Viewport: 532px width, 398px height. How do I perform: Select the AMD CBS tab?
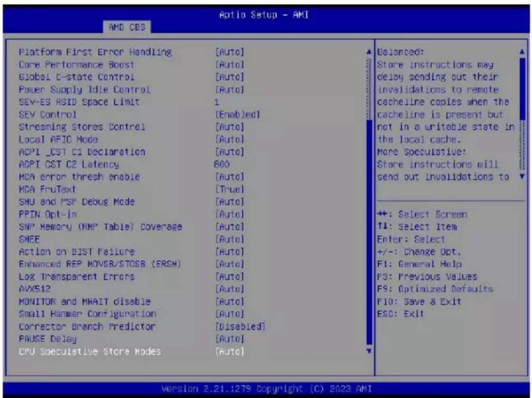(x=127, y=27)
